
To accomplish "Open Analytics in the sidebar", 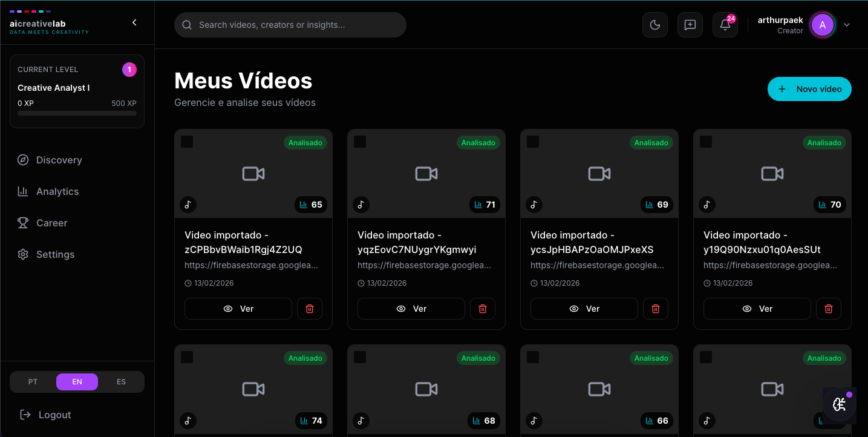I will (x=77, y=191).
